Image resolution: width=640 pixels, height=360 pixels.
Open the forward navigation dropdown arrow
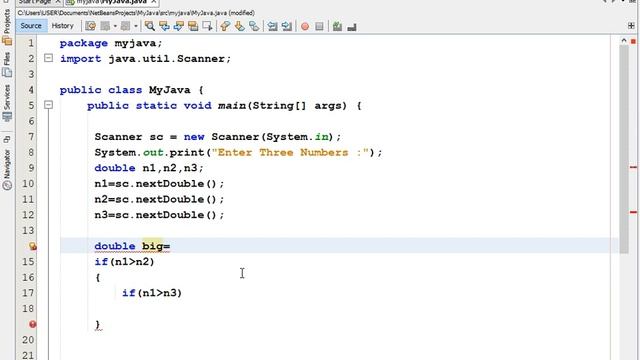point(136,27)
